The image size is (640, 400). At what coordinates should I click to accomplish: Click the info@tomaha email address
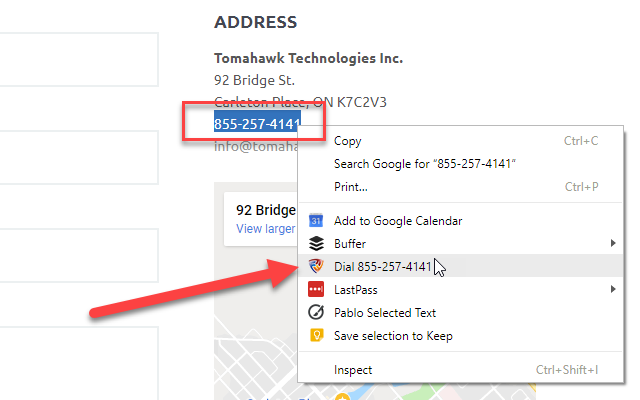pyautogui.click(x=256, y=146)
